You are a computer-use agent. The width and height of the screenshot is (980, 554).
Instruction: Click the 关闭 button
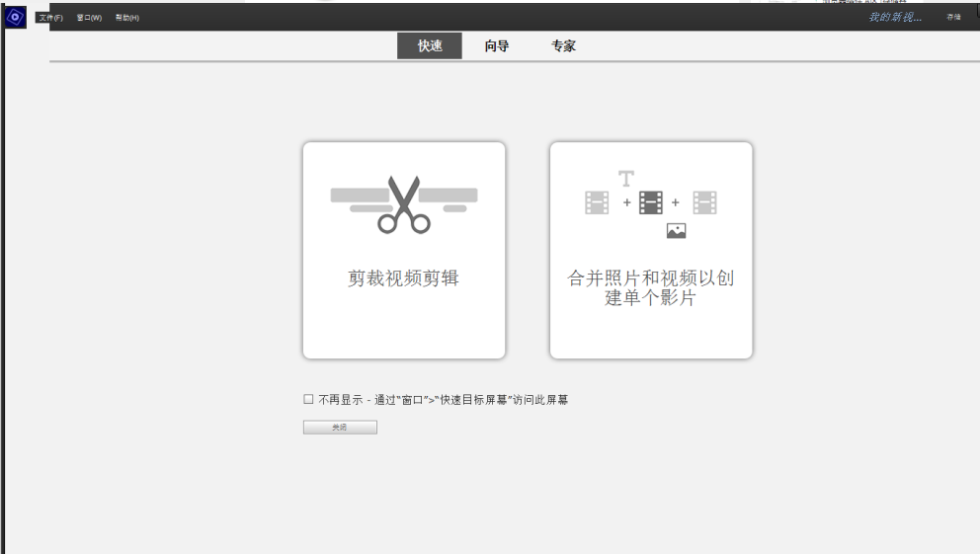340,428
